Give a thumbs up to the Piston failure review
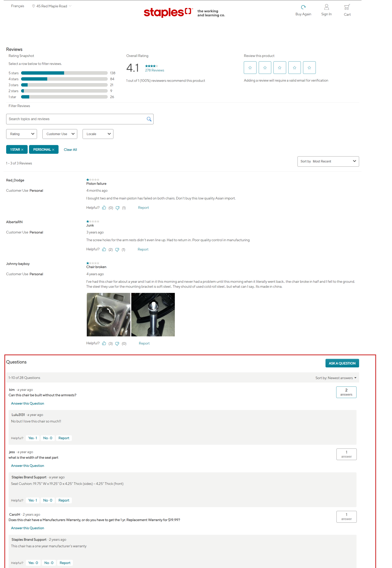This screenshot has width=392, height=568. 104,207
